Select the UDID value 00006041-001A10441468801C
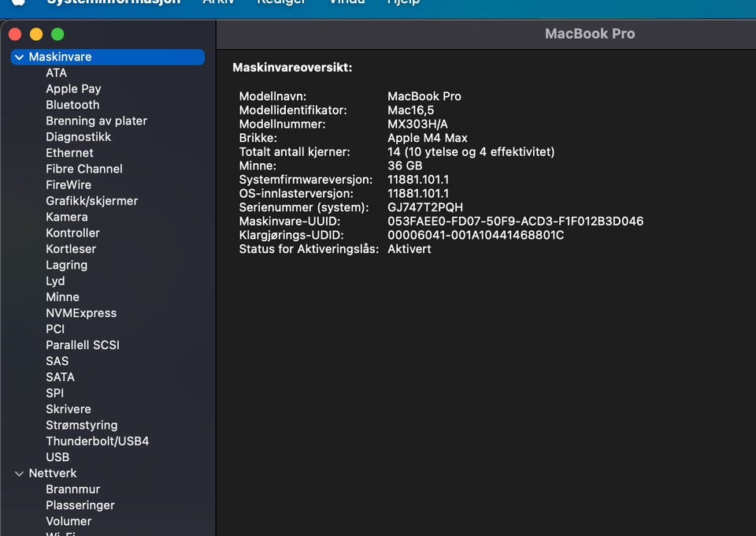This screenshot has width=756, height=536. (476, 236)
